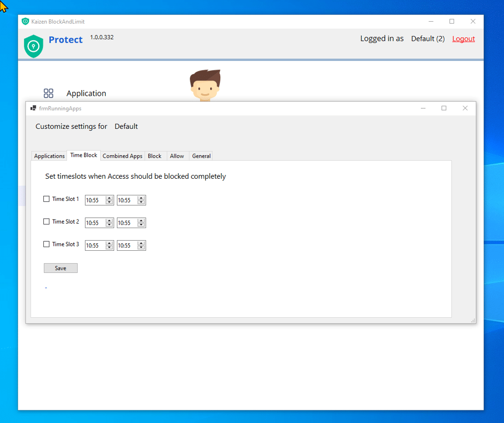Switch to the Applications tab
This screenshot has width=504, height=423.
click(49, 156)
